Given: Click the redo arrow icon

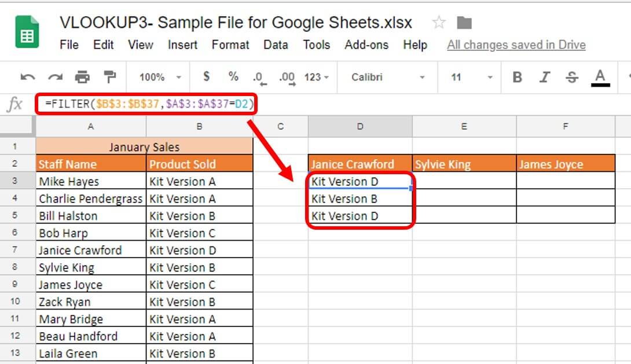Looking at the screenshot, I should [x=55, y=77].
